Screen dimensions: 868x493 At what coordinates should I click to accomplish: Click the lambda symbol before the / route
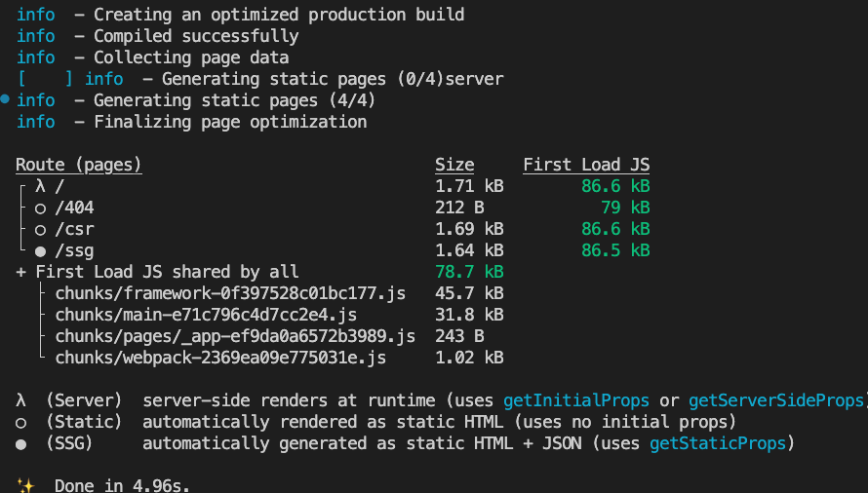tap(40, 186)
